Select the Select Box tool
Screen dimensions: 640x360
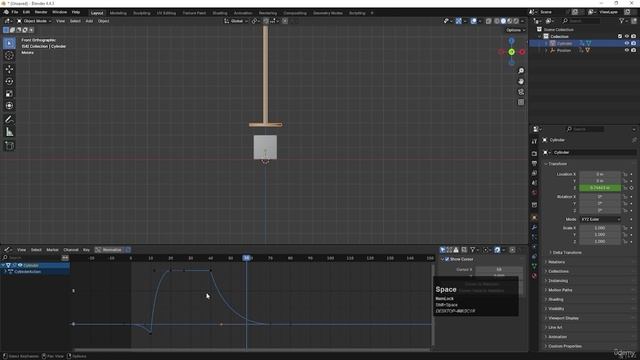tap(9, 43)
